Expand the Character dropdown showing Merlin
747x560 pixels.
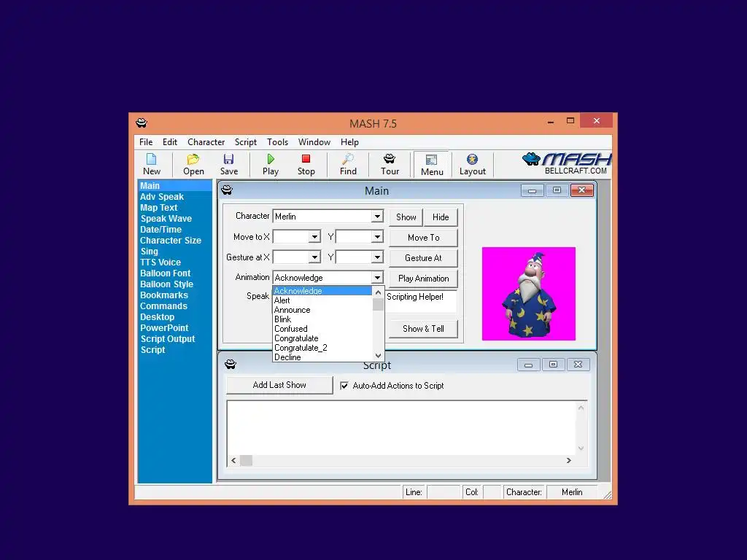tap(377, 216)
